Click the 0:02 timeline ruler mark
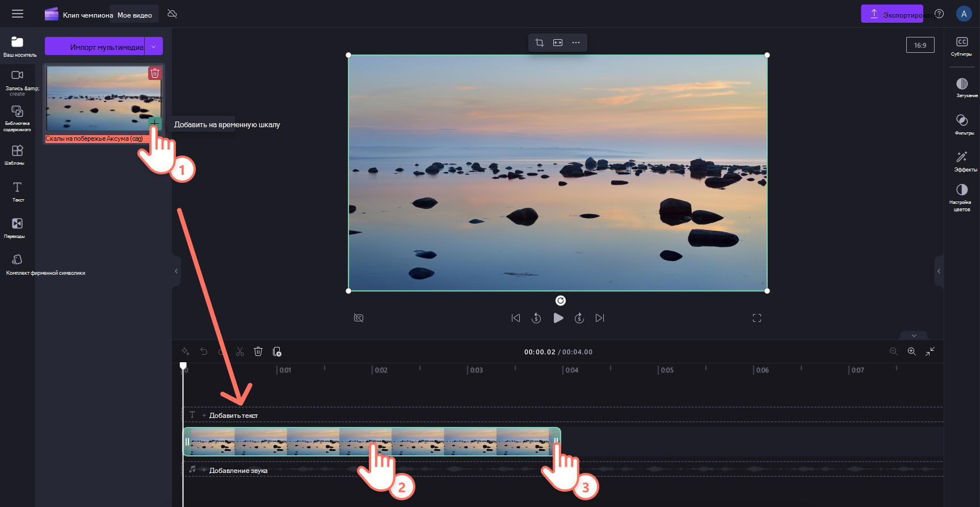This screenshot has height=507, width=980. pos(380,370)
